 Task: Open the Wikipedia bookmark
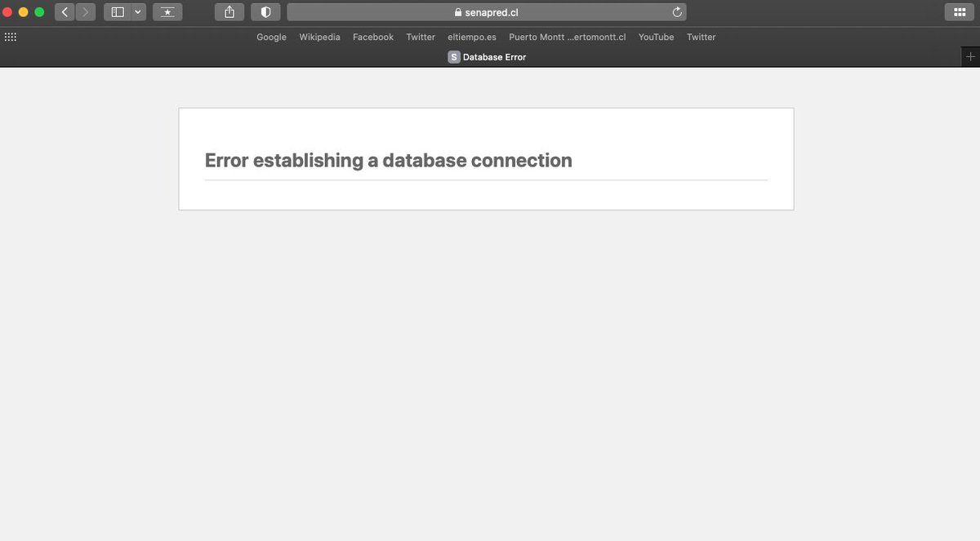point(319,37)
